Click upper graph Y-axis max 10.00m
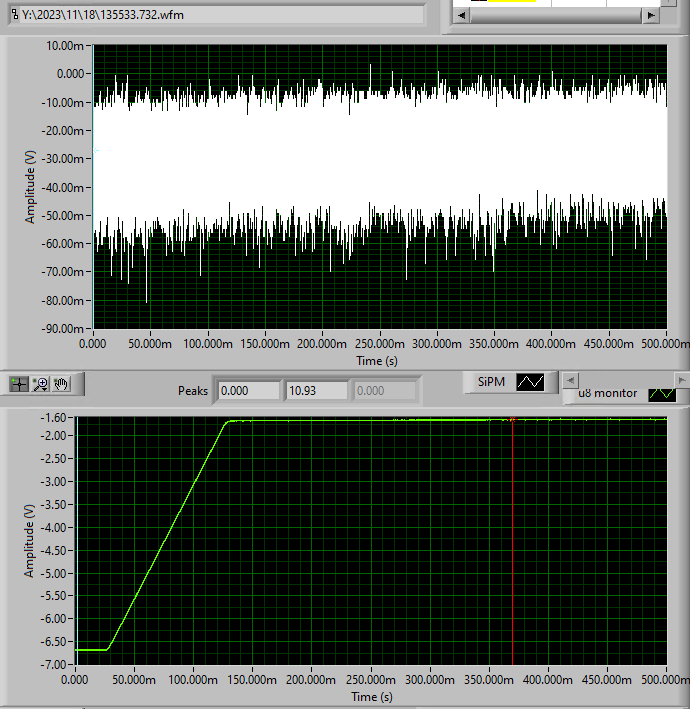The height and width of the screenshot is (709, 690). (65, 46)
